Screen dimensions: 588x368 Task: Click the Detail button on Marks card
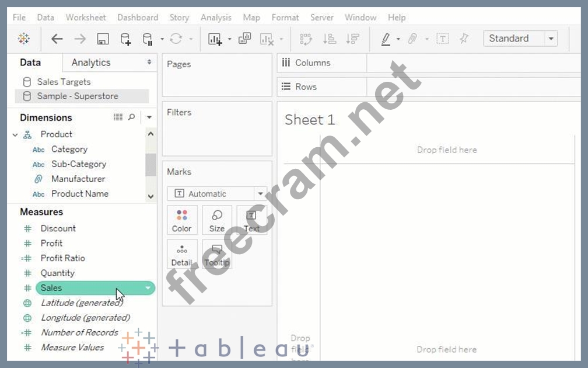(x=182, y=255)
